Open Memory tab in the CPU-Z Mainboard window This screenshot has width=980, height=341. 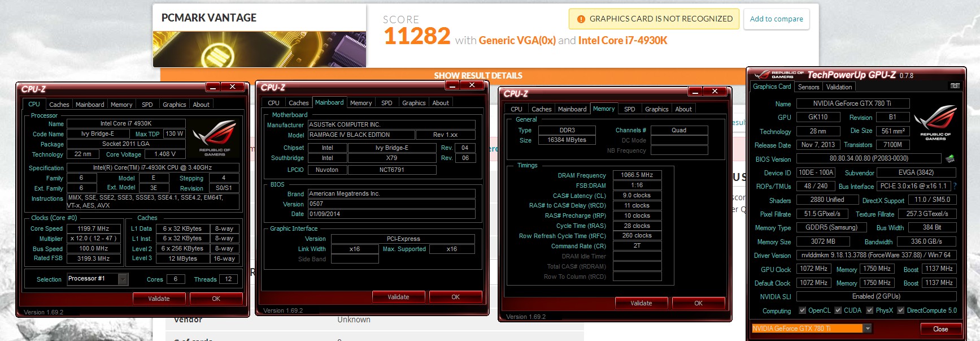pyautogui.click(x=361, y=103)
